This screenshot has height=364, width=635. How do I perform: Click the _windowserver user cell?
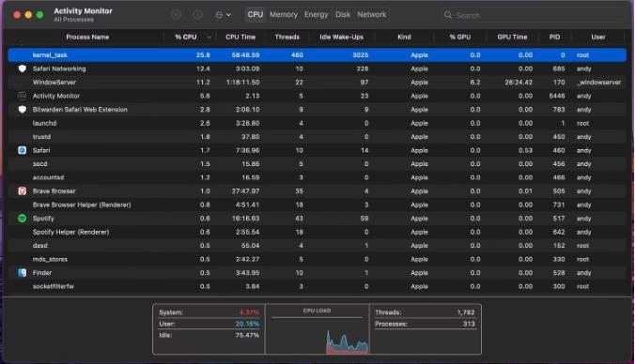(x=598, y=83)
